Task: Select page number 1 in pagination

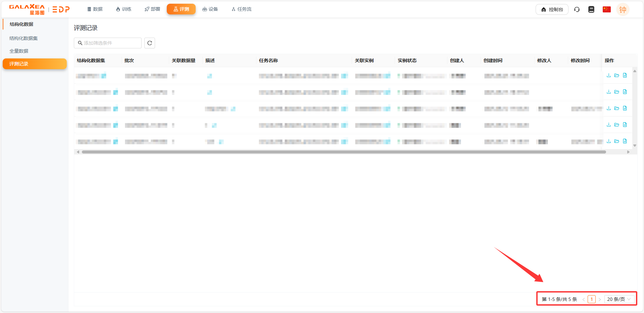Action: coord(591,299)
